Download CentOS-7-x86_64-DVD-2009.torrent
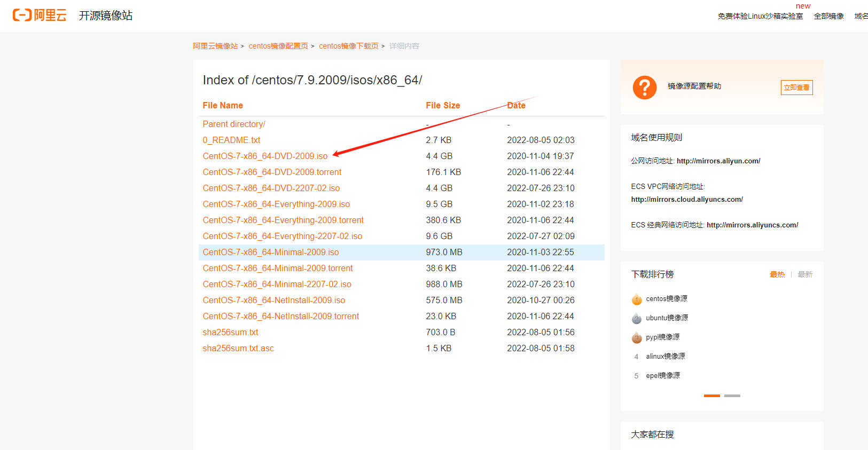Viewport: 868px width, 450px height. (272, 172)
